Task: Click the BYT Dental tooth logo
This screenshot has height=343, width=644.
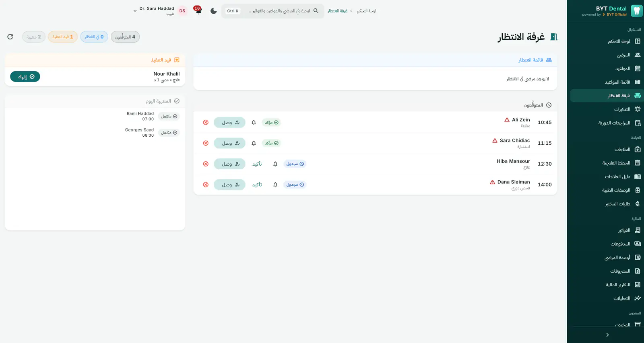Action: click(x=636, y=11)
